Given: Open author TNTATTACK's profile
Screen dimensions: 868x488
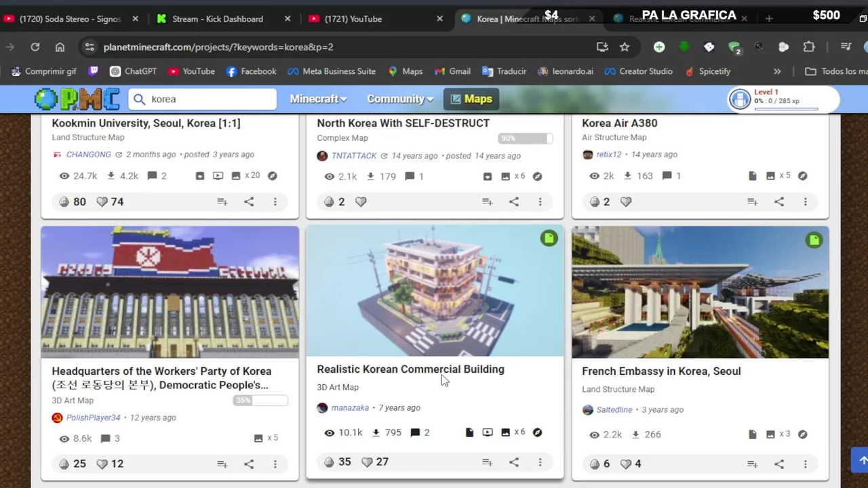Looking at the screenshot, I should point(354,156).
